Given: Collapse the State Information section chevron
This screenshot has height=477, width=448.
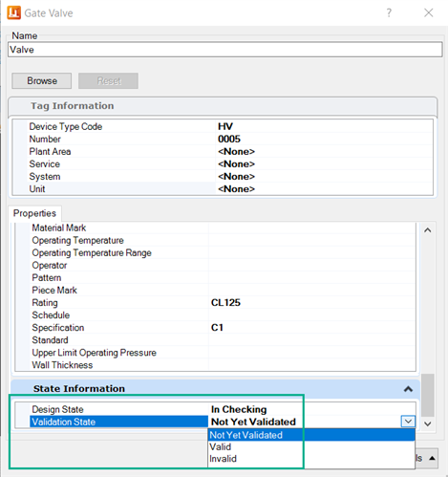Looking at the screenshot, I should pos(408,389).
